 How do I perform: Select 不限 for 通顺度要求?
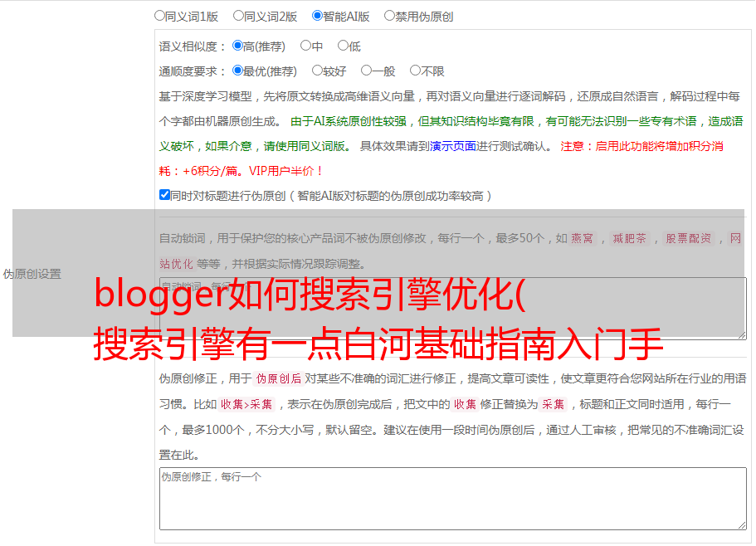coord(415,71)
